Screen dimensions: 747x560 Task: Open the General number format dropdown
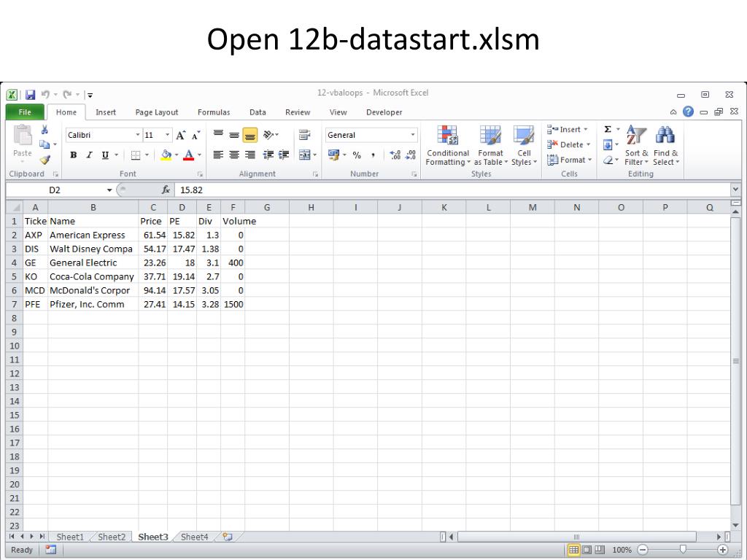coord(413,135)
